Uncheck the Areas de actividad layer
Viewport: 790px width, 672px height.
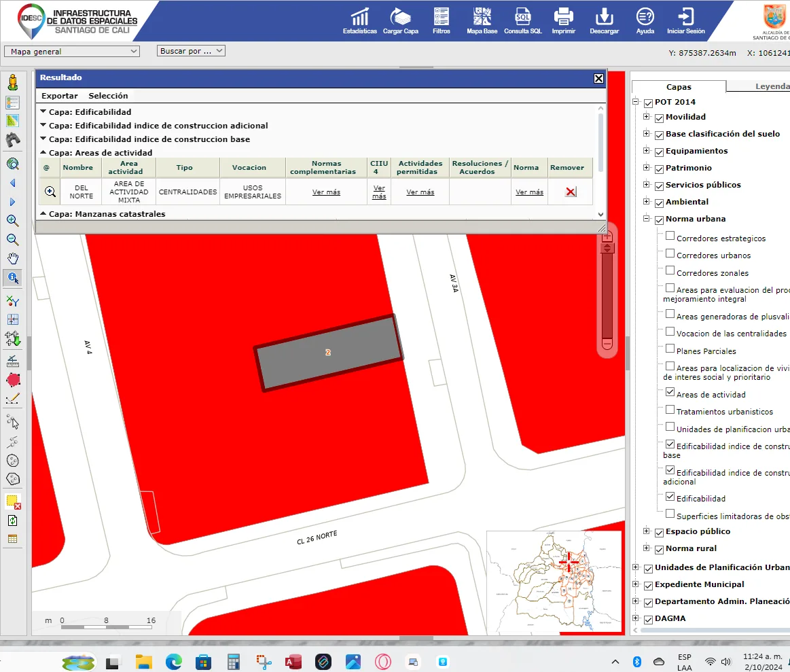tap(670, 392)
